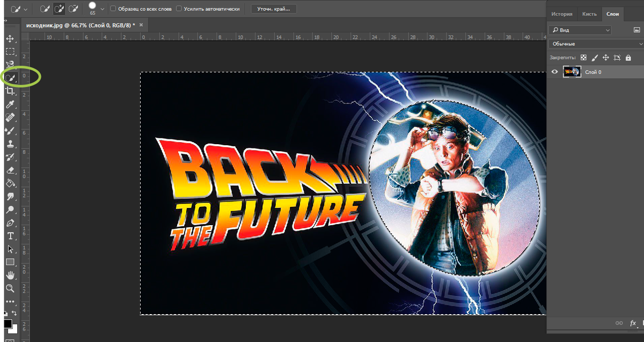Toggle lock all padlock icon

point(628,57)
